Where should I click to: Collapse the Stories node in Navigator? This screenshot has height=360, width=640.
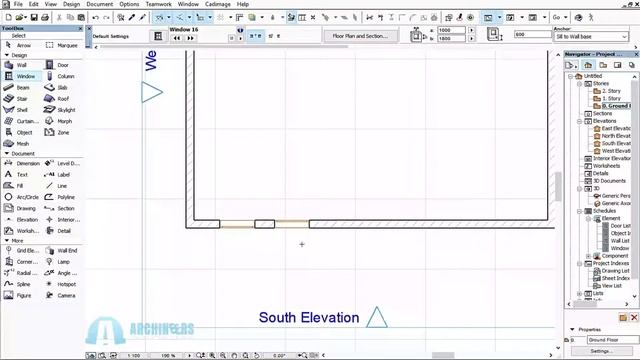pos(579,84)
